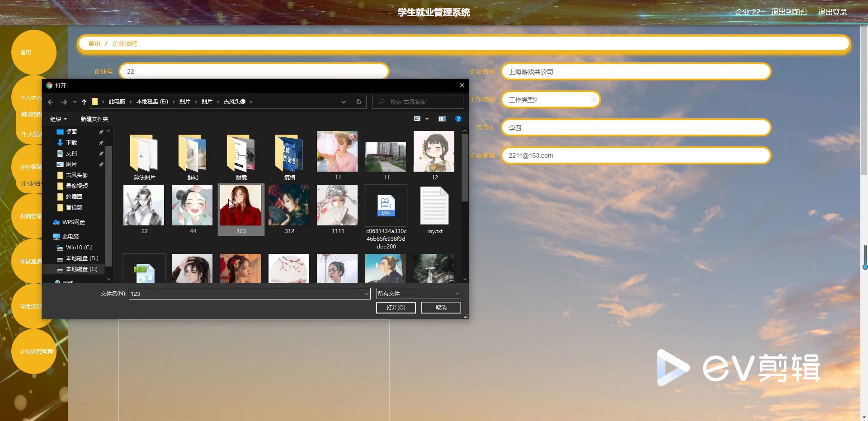The height and width of the screenshot is (421, 868).
Task: Click the 文件名 input field
Action: (x=250, y=294)
